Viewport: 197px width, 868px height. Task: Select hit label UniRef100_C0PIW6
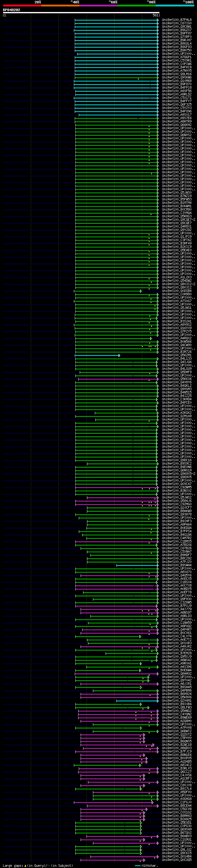point(177,64)
